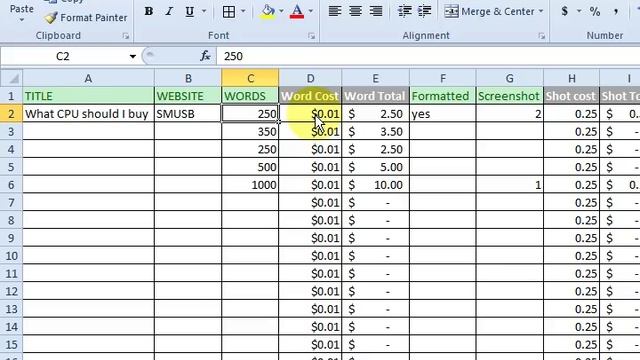Select column A header
The height and width of the screenshot is (360, 640).
point(88,78)
